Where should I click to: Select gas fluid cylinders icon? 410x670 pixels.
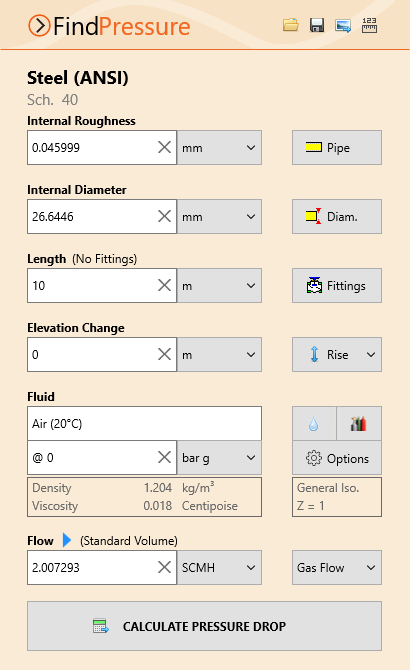(359, 423)
